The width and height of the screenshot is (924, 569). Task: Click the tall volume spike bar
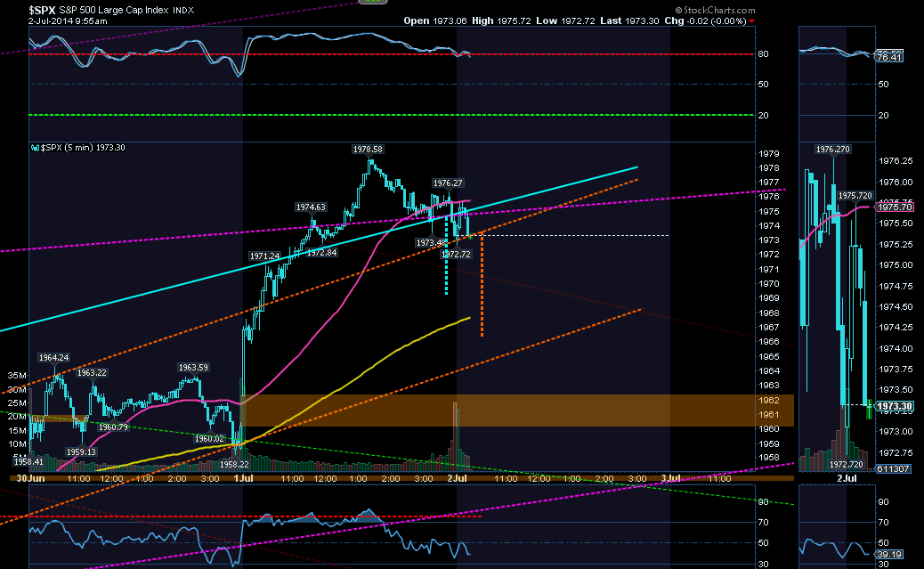[x=455, y=436]
